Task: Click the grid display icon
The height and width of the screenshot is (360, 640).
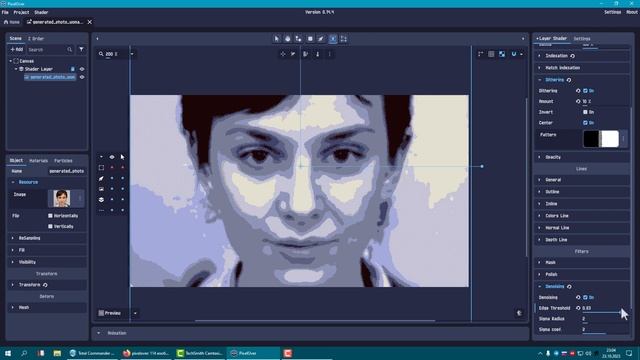Action: pos(491,54)
